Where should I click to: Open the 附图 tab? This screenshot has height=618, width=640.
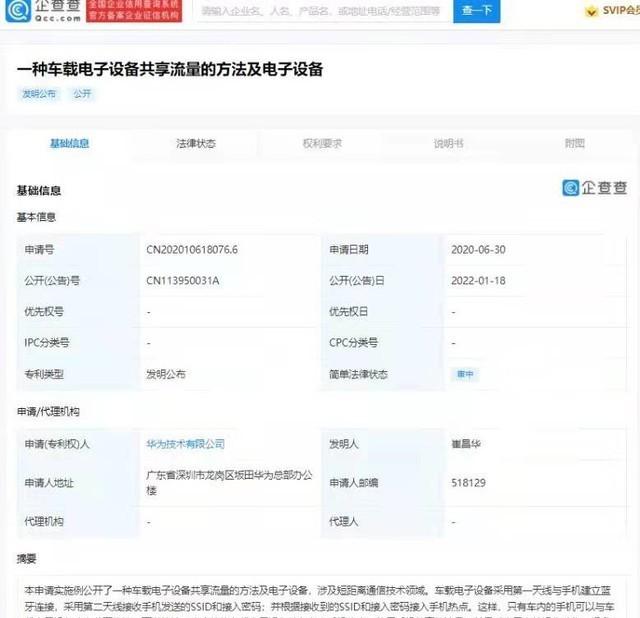tap(575, 143)
